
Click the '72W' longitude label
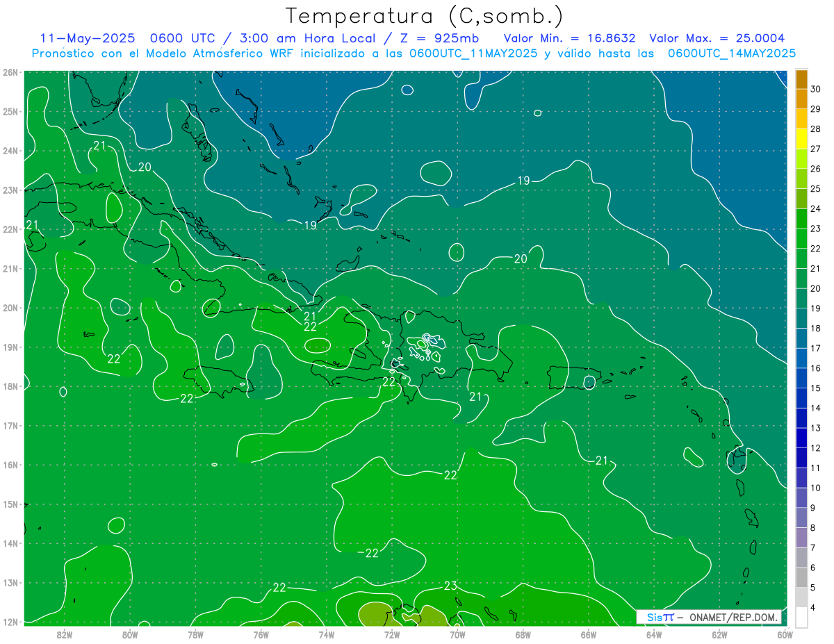coord(392,634)
